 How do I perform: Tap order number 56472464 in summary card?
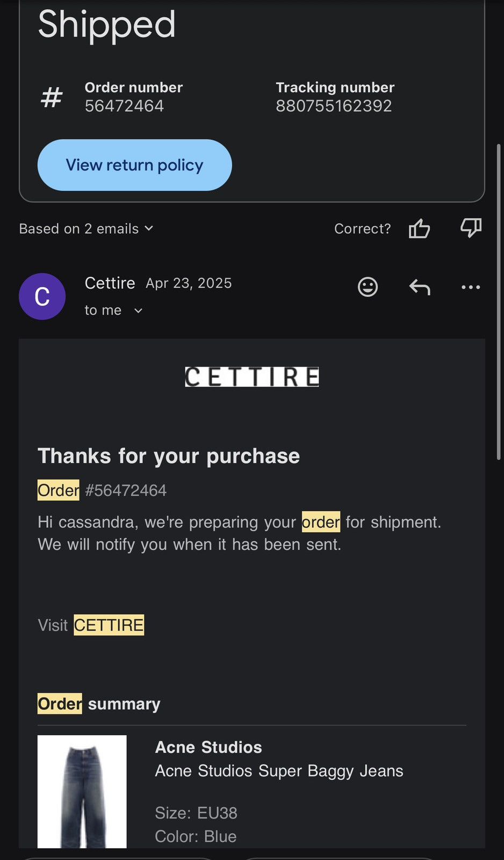coord(124,106)
